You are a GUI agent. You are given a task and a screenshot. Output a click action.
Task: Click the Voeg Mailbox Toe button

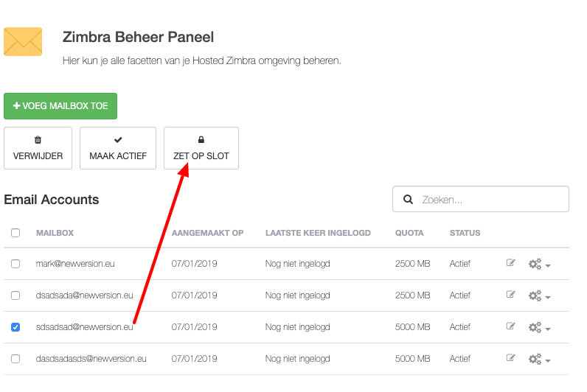click(60, 106)
